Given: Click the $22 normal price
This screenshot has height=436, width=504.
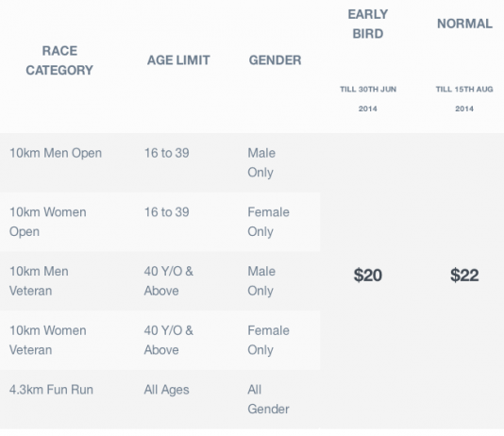Looking at the screenshot, I should pyautogui.click(x=464, y=275).
